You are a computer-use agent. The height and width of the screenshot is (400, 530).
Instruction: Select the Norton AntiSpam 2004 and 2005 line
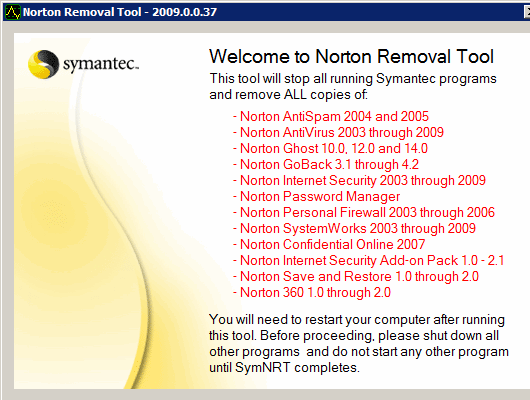[x=331, y=116]
